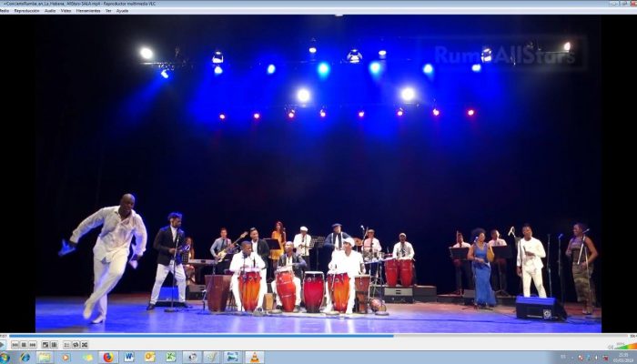
Task: Skip to the previous media item
Action: pyautogui.click(x=15, y=345)
